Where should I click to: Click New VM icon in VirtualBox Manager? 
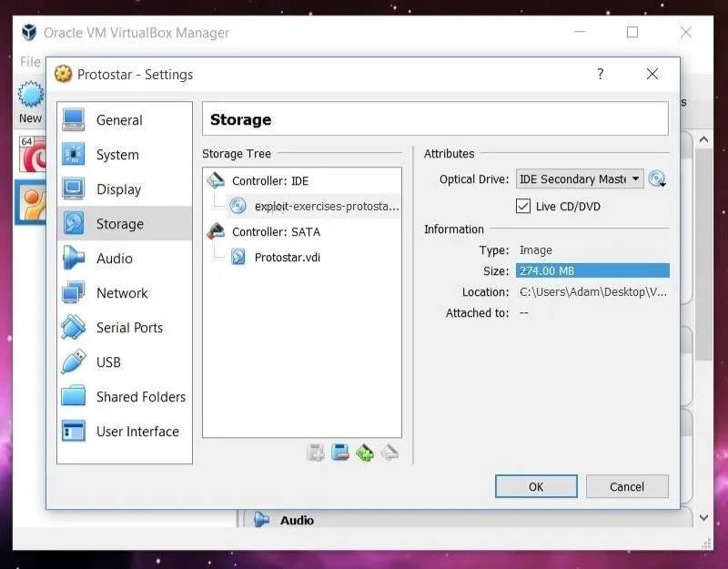pyautogui.click(x=31, y=103)
